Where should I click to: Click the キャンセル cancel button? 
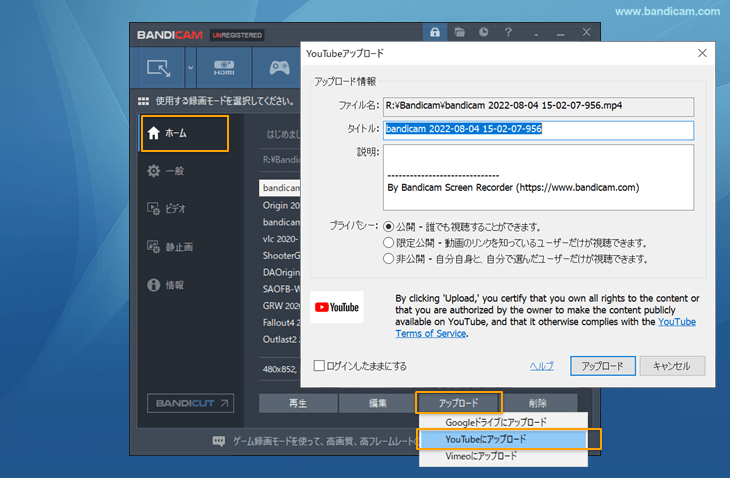click(x=672, y=366)
